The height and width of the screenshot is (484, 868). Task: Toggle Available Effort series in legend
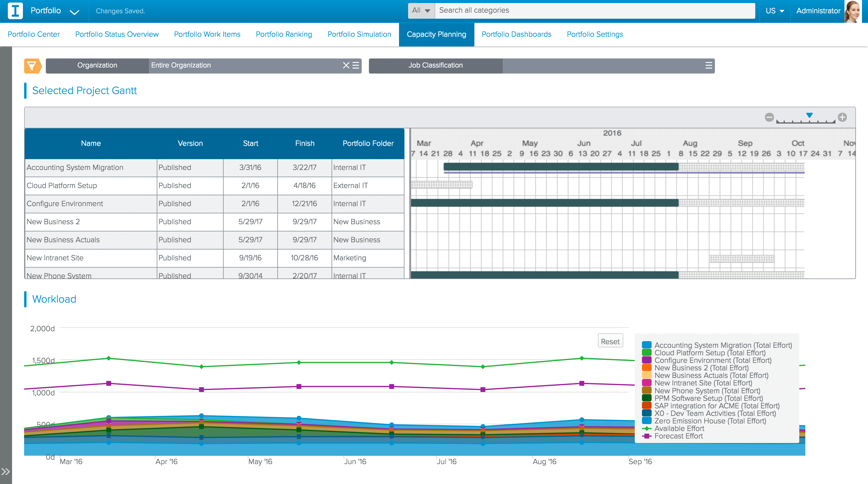point(679,428)
